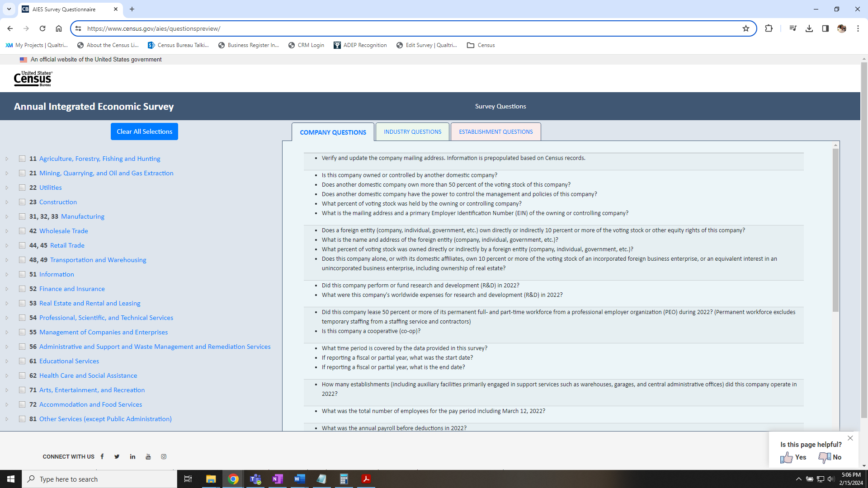
Task: Click the Facebook icon in footer
Action: (x=102, y=456)
